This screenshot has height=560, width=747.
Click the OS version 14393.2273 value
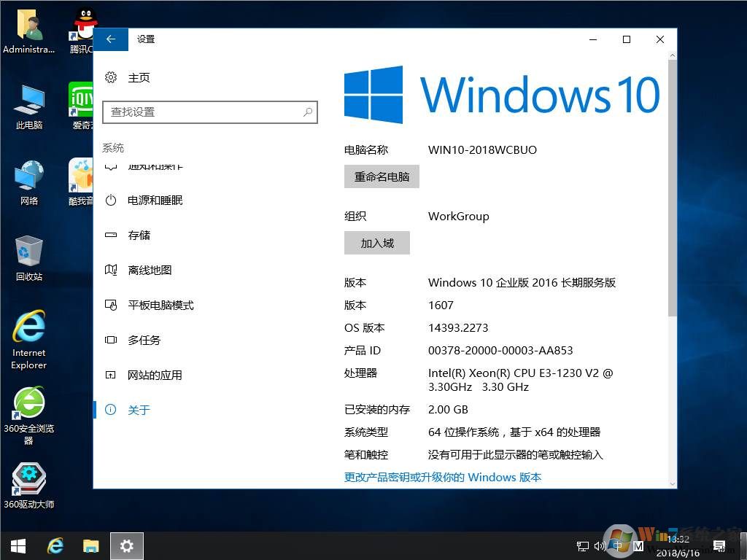458,327
